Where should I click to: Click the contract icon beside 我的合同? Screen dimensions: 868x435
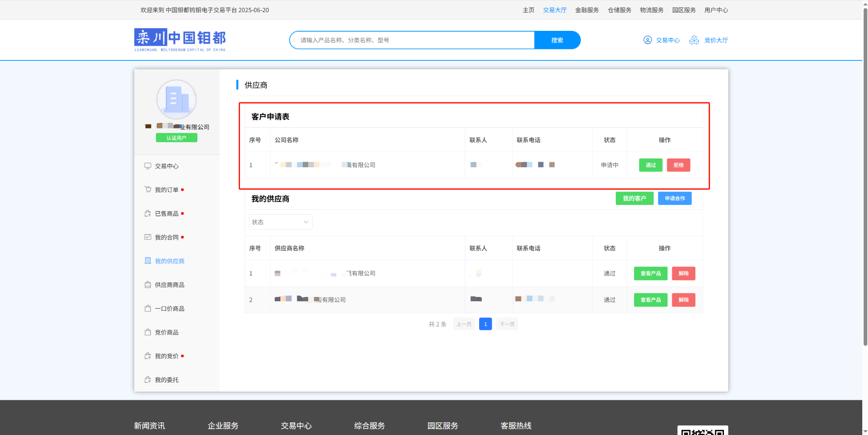coord(148,237)
